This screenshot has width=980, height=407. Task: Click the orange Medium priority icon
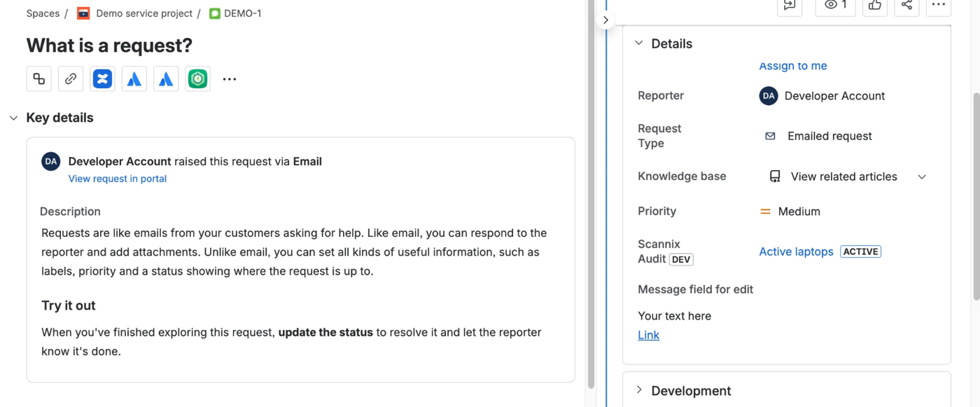click(766, 212)
